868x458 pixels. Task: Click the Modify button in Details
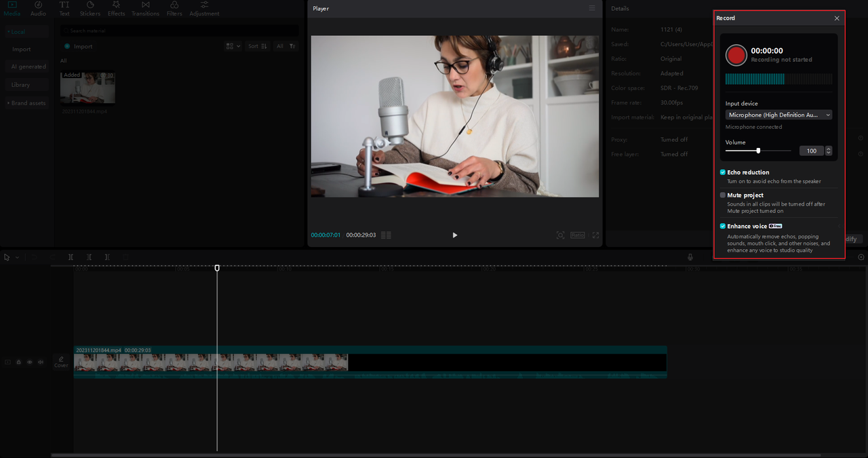pos(854,239)
